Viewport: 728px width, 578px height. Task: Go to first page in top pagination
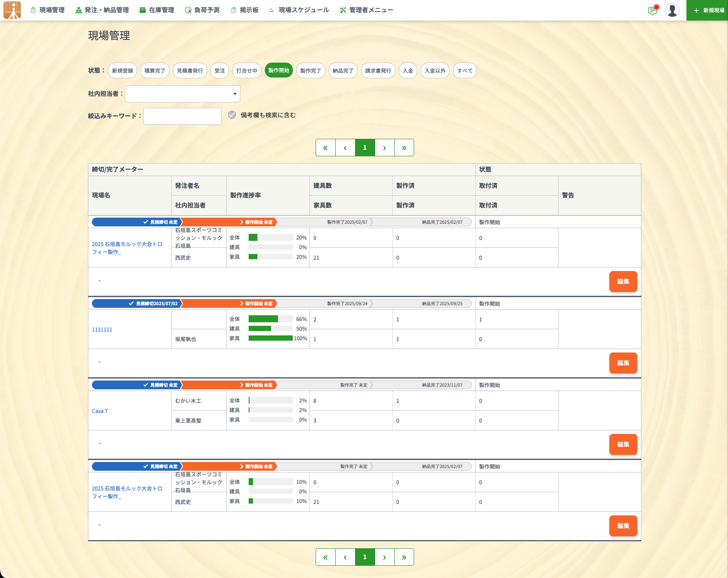[x=325, y=148]
